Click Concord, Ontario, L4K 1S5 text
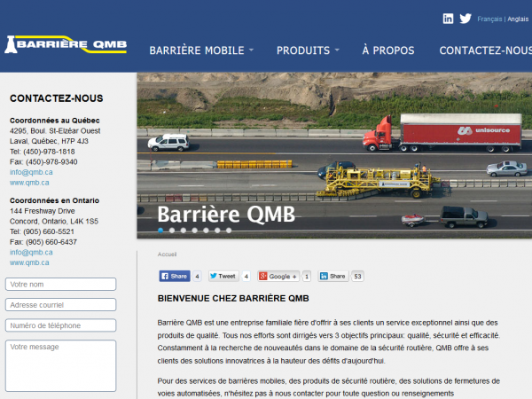The image size is (532, 399). pos(54,221)
